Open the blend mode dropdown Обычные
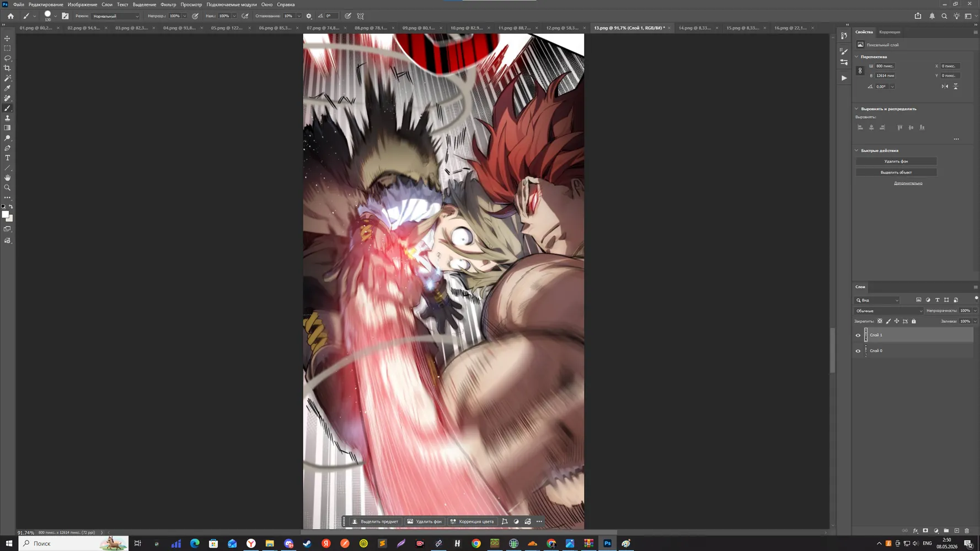 click(x=888, y=311)
